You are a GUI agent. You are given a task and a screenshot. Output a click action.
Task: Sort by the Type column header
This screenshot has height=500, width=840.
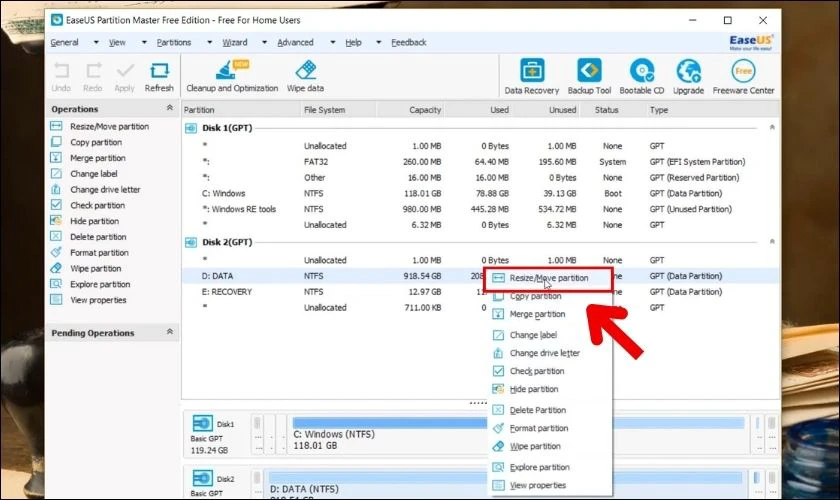coord(659,110)
